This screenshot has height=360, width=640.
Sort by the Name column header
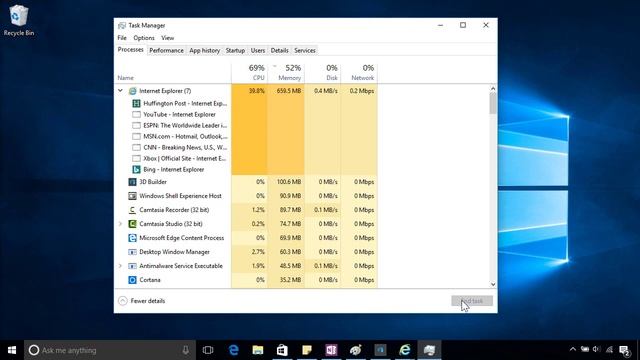pos(173,73)
